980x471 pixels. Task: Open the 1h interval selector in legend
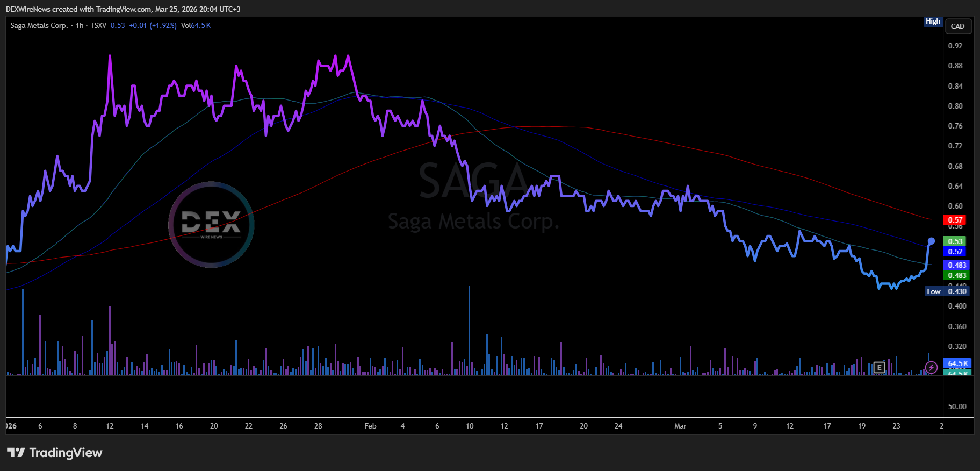pyautogui.click(x=80, y=25)
